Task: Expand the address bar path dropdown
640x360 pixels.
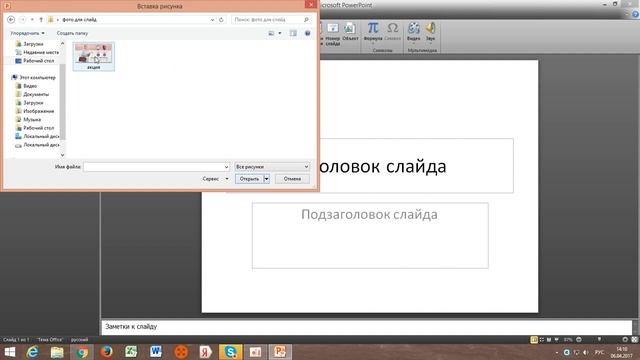Action: pos(212,20)
